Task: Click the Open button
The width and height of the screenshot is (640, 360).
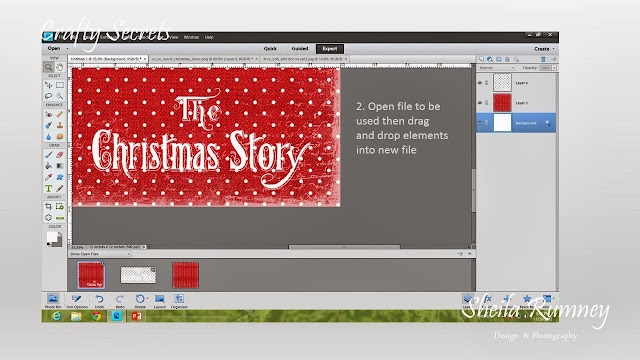Action: 54,49
